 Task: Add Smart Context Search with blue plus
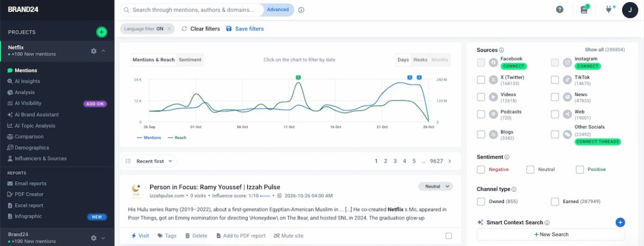coord(620,222)
